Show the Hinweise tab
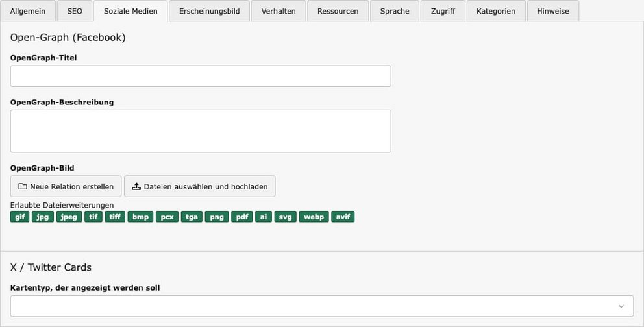 [x=552, y=11]
